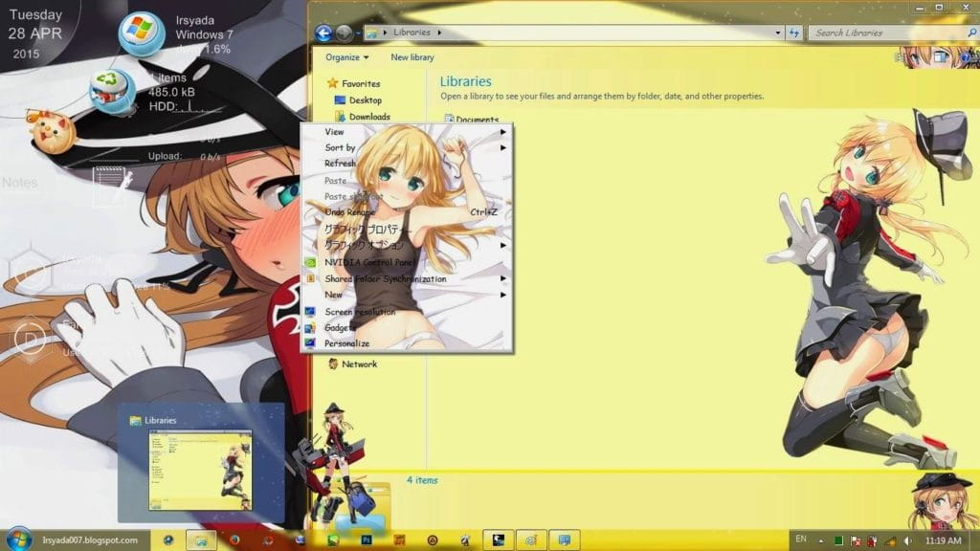This screenshot has width=980, height=551.
Task: Open the Organize dropdown menu
Action: pyautogui.click(x=343, y=57)
